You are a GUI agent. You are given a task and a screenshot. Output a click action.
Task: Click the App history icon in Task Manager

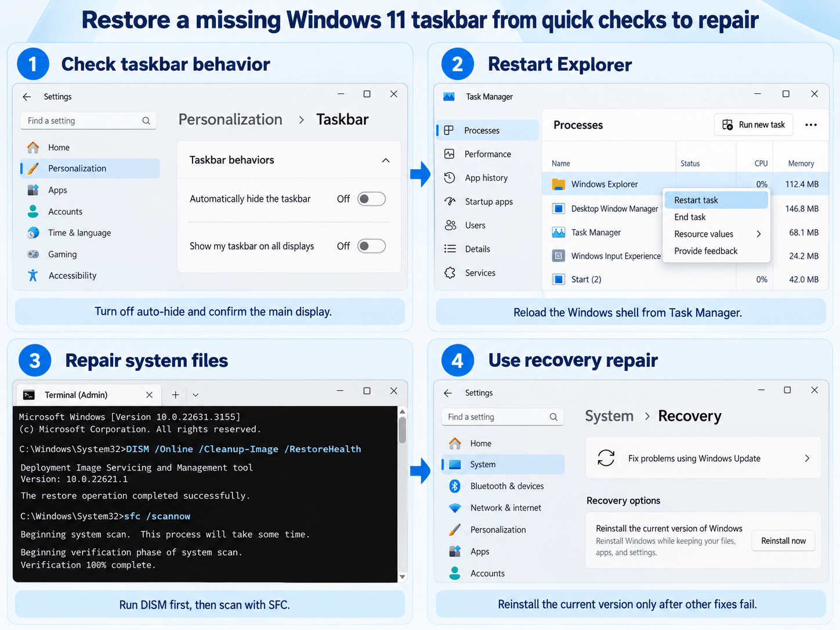(449, 178)
